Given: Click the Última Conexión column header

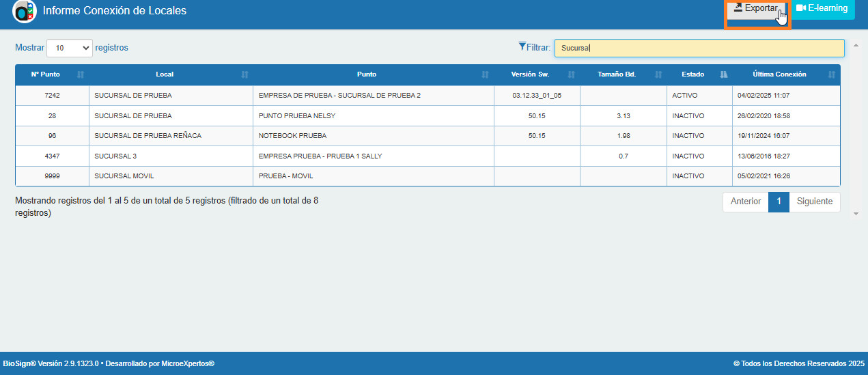Looking at the screenshot, I should tap(786, 74).
